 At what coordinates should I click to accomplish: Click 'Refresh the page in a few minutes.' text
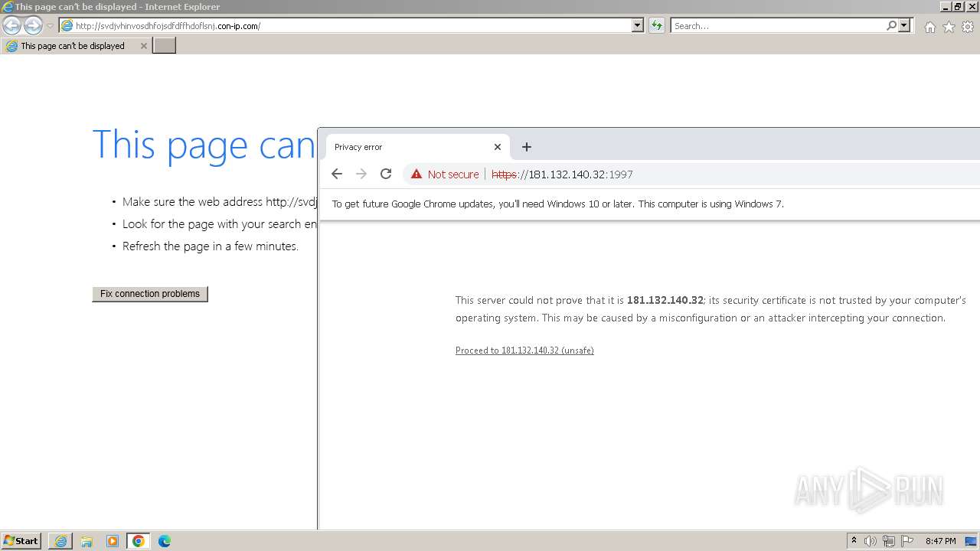[211, 246]
